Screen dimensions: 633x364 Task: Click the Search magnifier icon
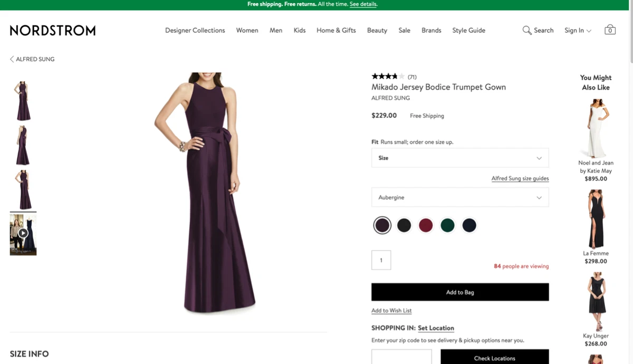[526, 30]
